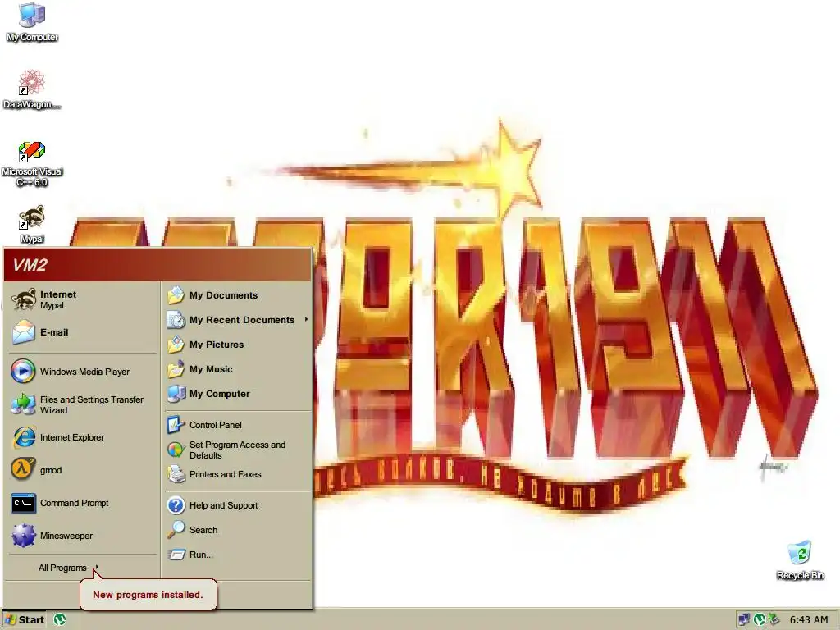Click the Command Prompt icon

coord(24,503)
